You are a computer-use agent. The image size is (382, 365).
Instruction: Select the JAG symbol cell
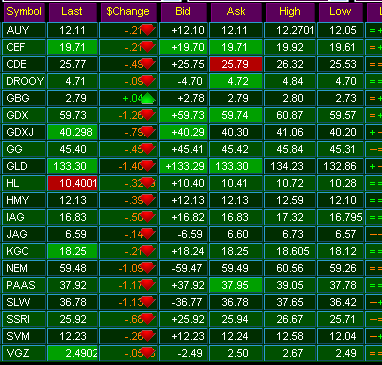click(x=24, y=234)
